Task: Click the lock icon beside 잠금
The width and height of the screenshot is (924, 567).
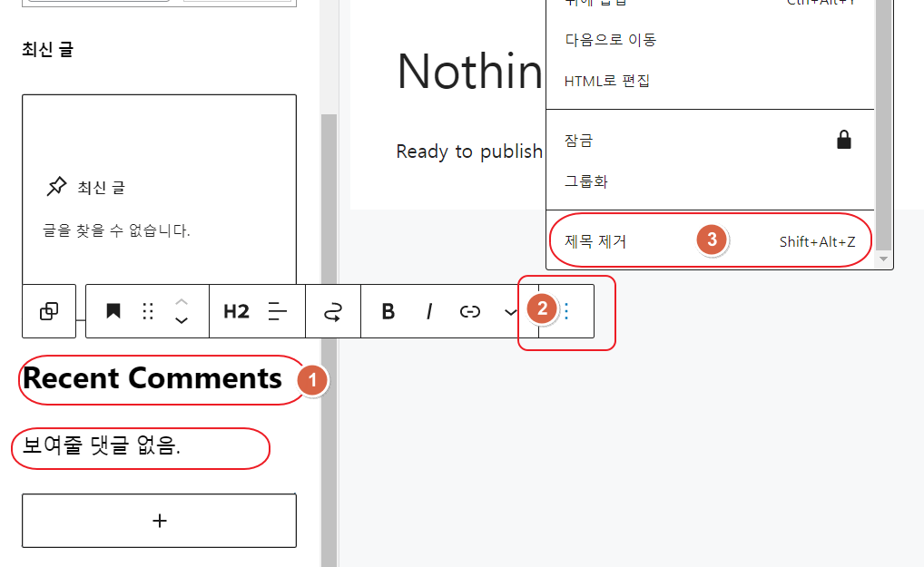Action: (x=843, y=139)
